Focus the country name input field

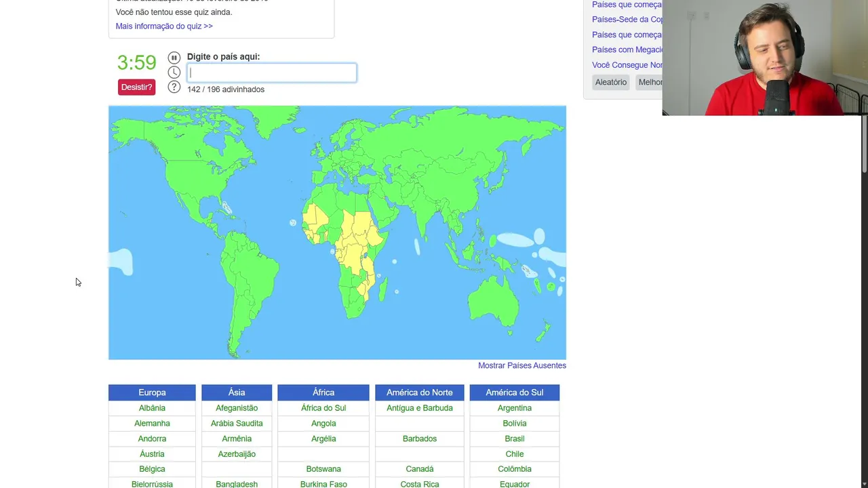click(272, 73)
